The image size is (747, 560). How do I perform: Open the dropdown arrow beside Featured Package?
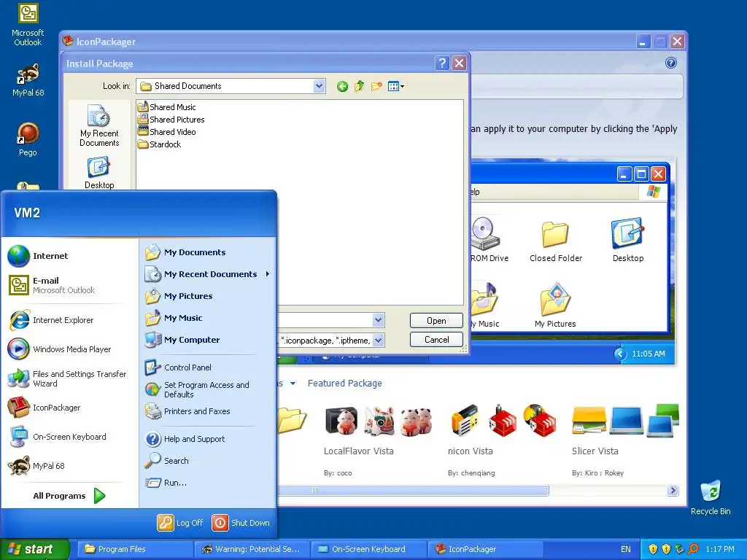tap(293, 384)
